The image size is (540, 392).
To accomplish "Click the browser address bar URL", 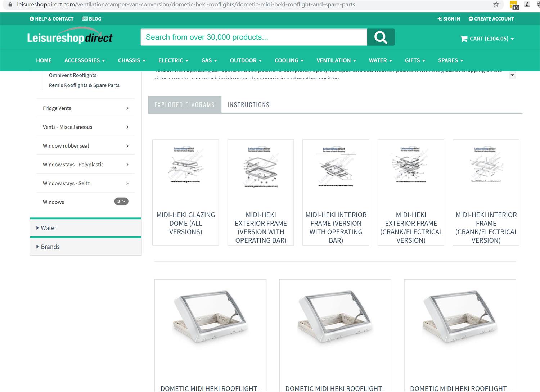I will (186, 4).
